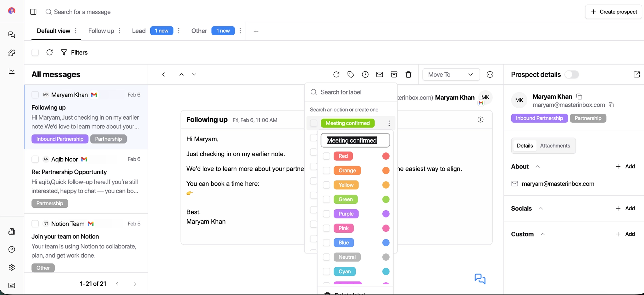Check the Red color checkbox
The image size is (644, 295).
tap(326, 156)
